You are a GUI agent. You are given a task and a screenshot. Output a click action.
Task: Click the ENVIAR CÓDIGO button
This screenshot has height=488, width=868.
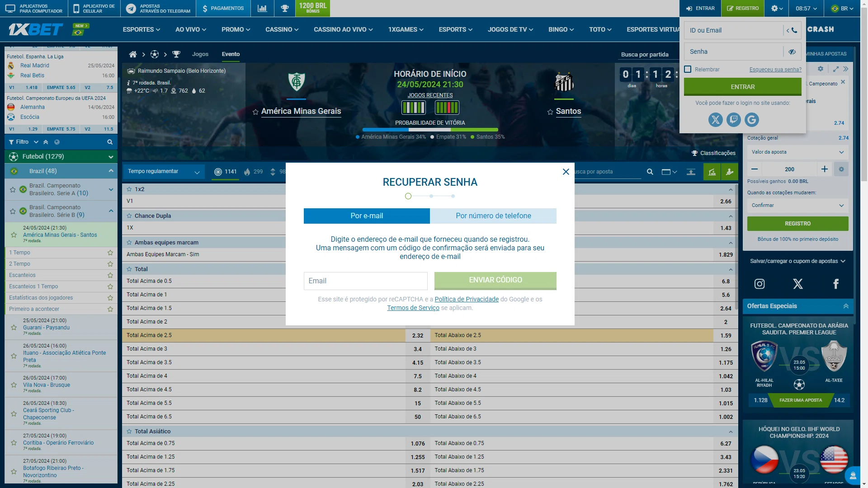(495, 280)
